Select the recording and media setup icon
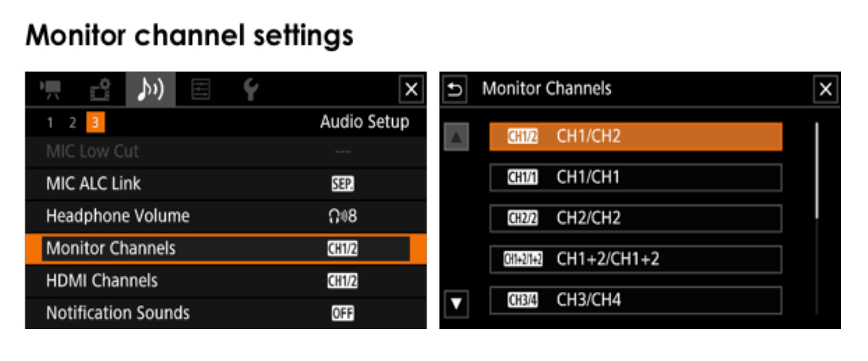The height and width of the screenshot is (361, 868). click(x=100, y=89)
